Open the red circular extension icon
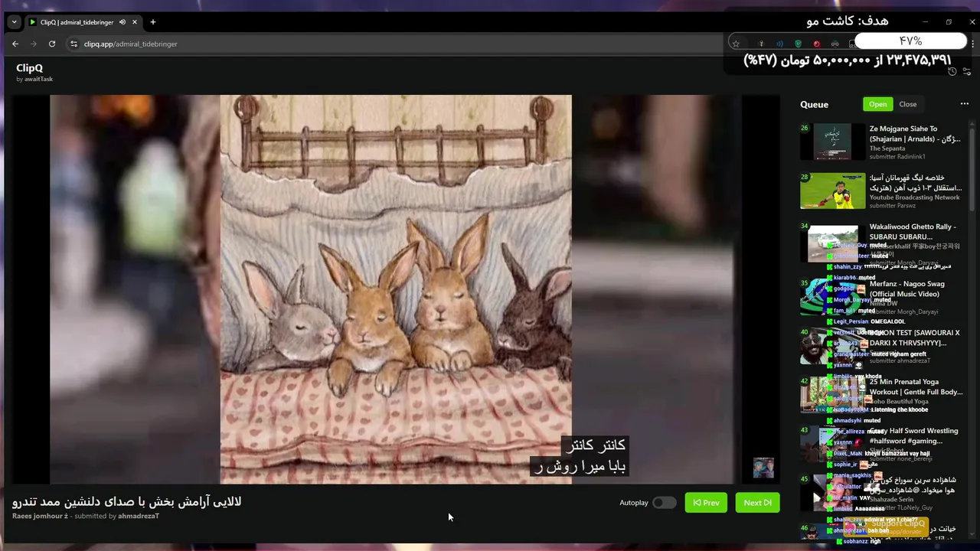This screenshot has width=980, height=551. point(816,44)
